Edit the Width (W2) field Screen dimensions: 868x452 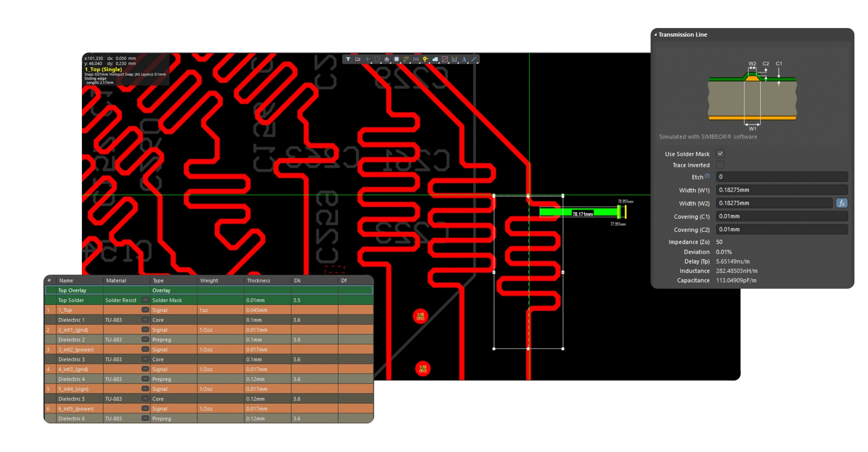click(x=774, y=203)
